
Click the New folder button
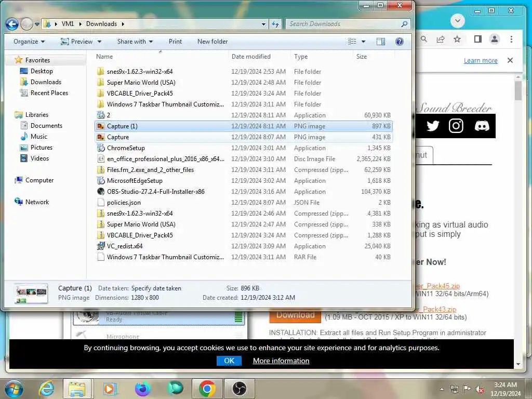pyautogui.click(x=212, y=42)
